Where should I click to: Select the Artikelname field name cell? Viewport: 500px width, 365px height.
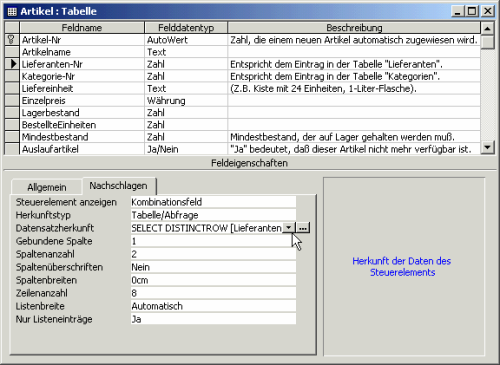click(82, 52)
